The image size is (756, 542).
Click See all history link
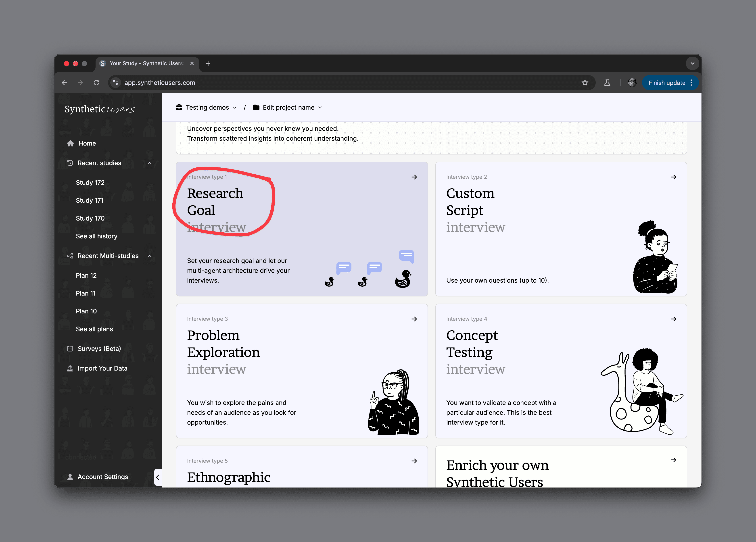point(97,236)
